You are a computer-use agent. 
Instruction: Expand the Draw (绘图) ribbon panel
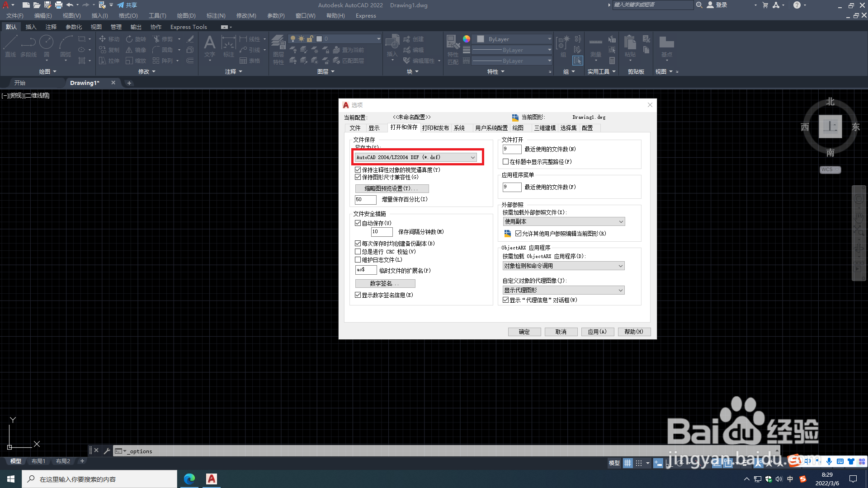[47, 71]
